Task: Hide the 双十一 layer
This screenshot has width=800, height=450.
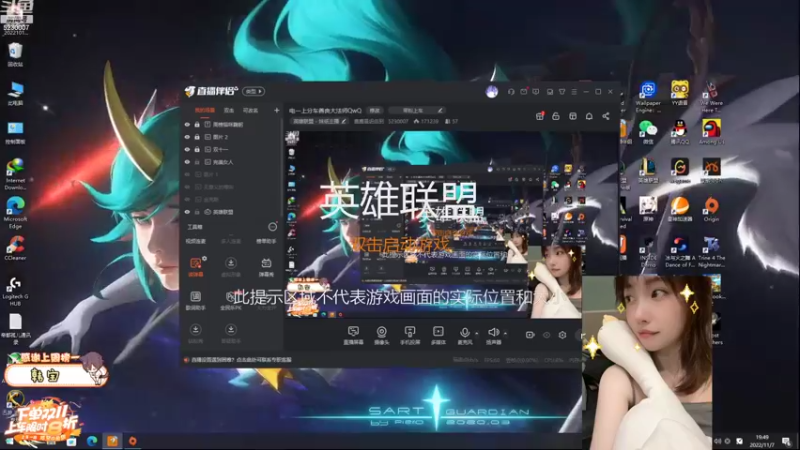Action: tap(187, 149)
